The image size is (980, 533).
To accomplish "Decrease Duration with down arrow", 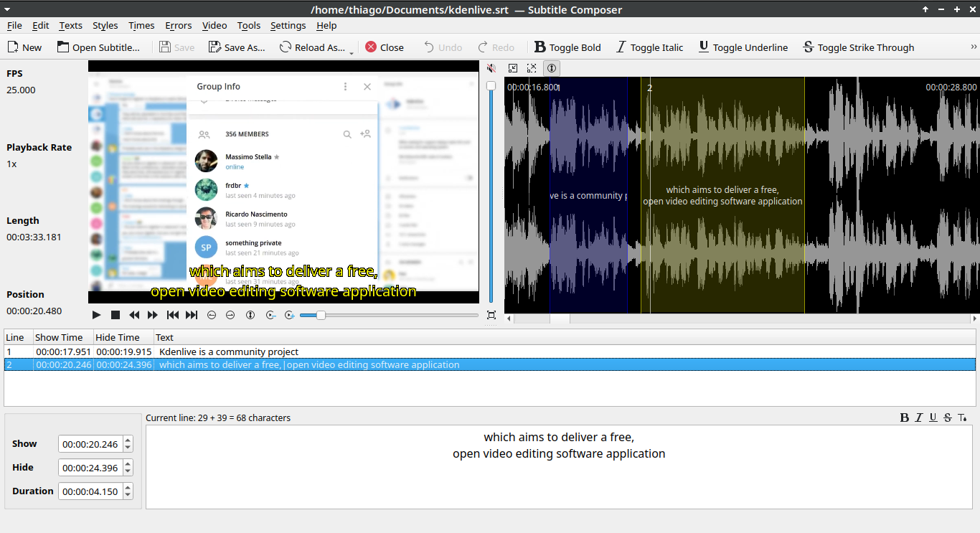I will point(128,495).
